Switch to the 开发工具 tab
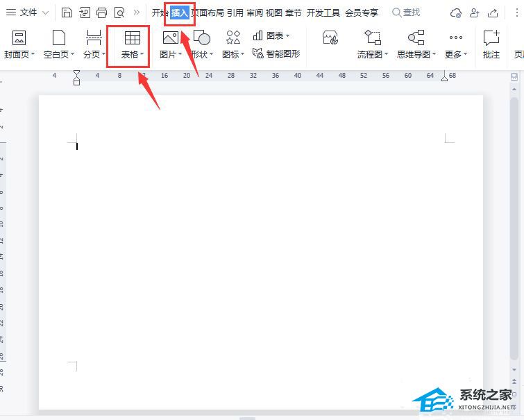Screen dimensions: 524x420 [323, 12]
